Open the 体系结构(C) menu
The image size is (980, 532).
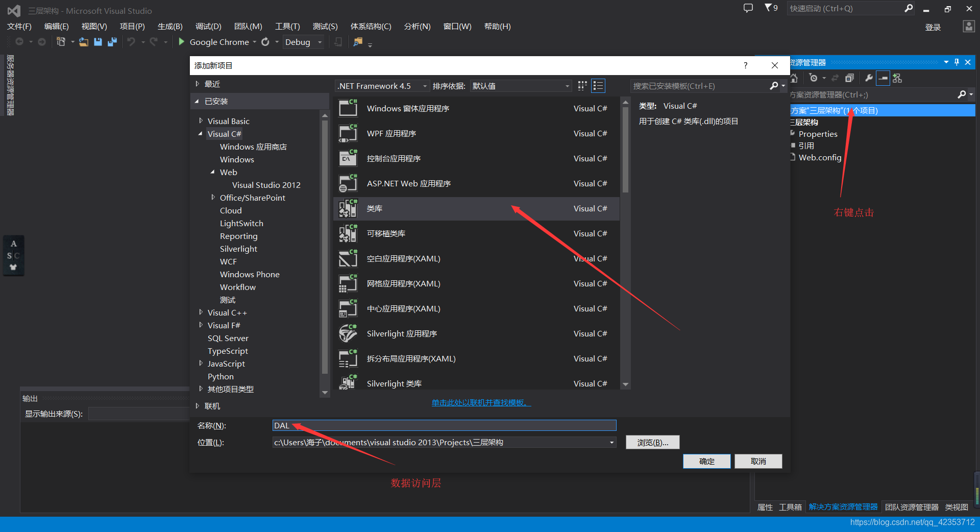coord(371,27)
